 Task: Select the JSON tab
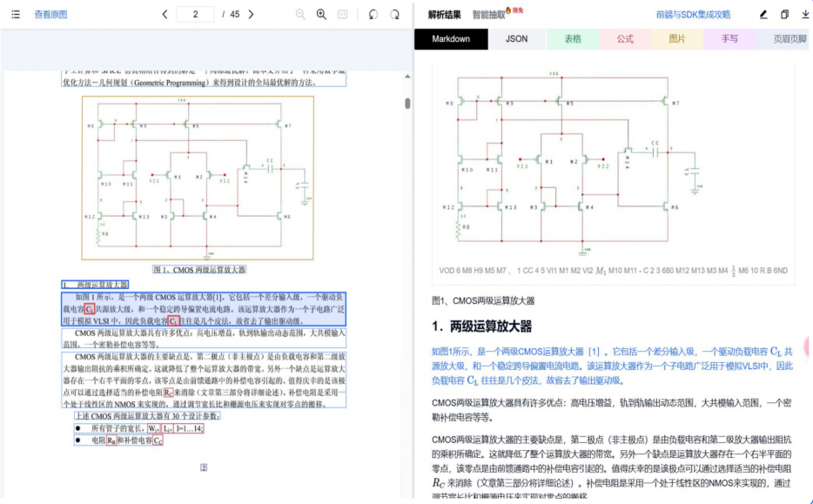tap(516, 39)
